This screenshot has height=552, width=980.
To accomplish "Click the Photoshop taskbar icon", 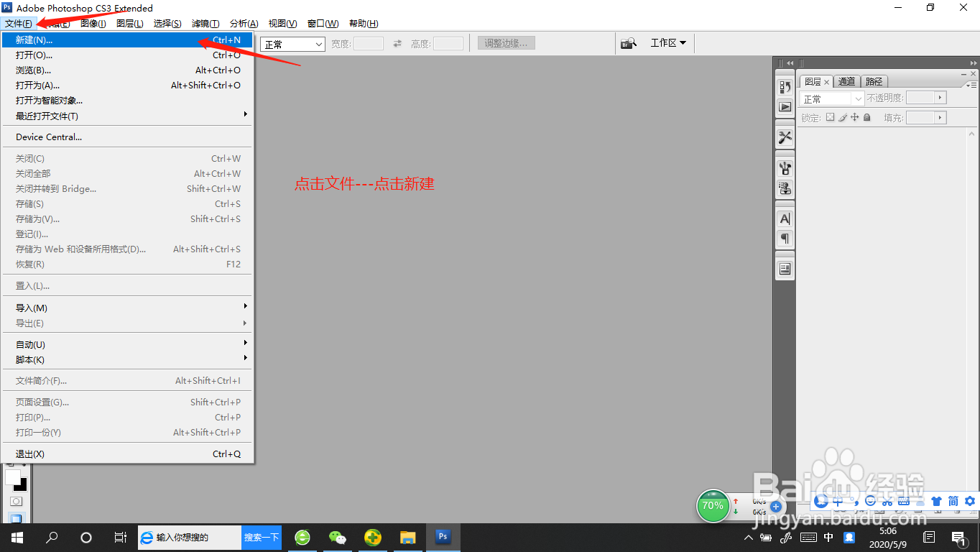I will pos(443,537).
